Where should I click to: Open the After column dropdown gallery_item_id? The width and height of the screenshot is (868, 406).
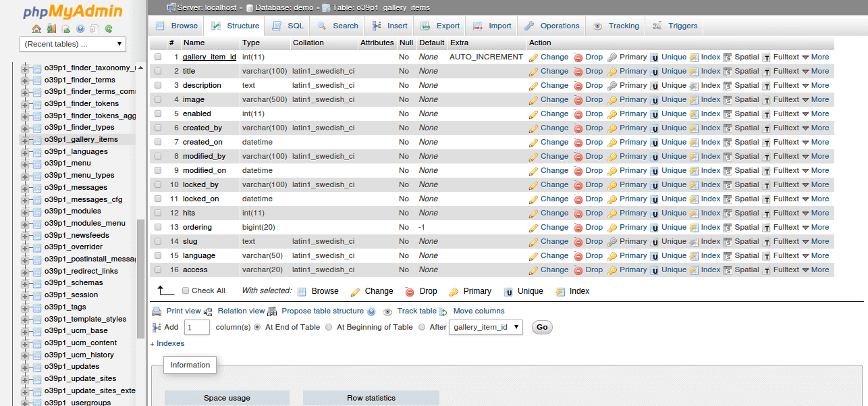(x=486, y=327)
